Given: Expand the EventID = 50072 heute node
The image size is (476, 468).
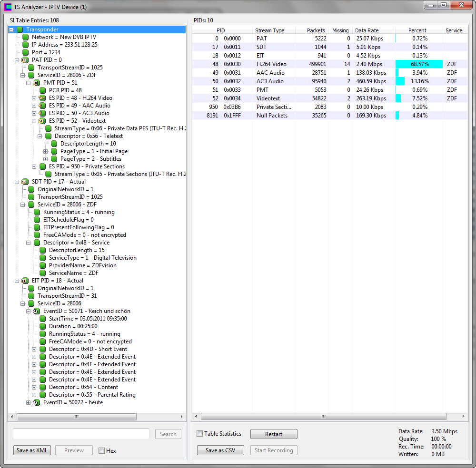Looking at the screenshot, I should pyautogui.click(x=29, y=402).
